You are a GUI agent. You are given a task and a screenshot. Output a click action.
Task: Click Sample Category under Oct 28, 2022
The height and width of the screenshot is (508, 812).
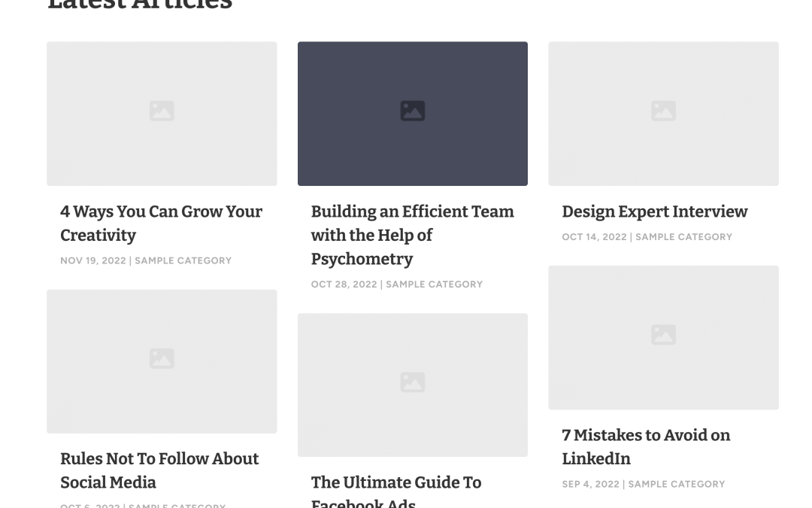point(434,284)
